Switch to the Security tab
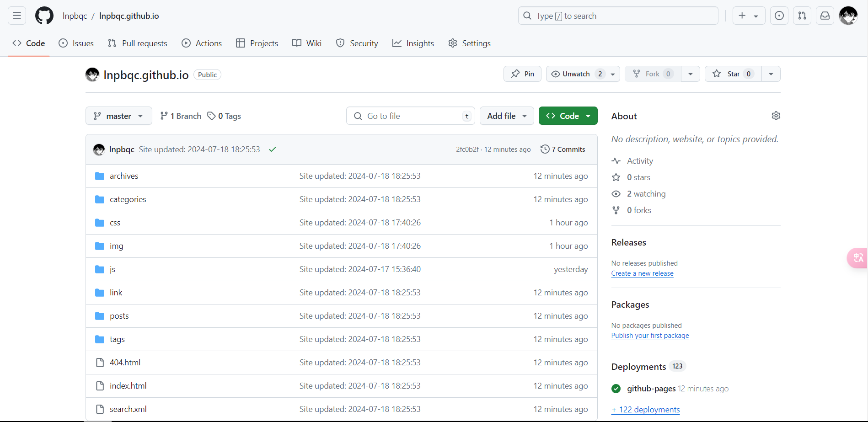Viewport: 868px width, 422px height. [x=357, y=43]
